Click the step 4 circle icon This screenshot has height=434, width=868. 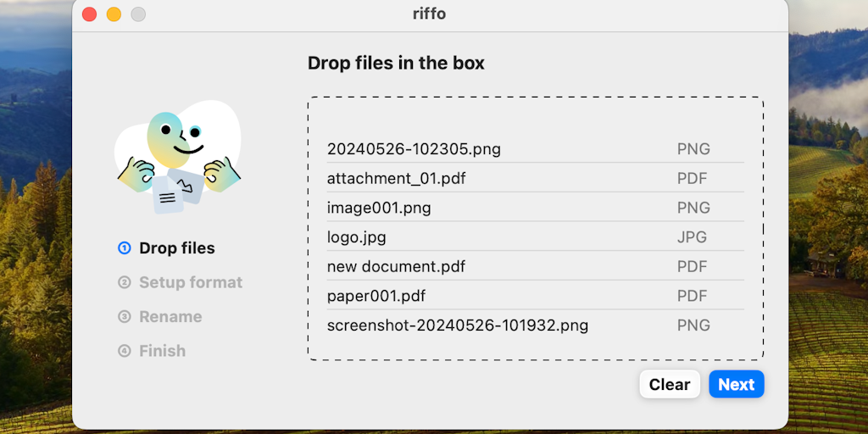click(x=125, y=351)
